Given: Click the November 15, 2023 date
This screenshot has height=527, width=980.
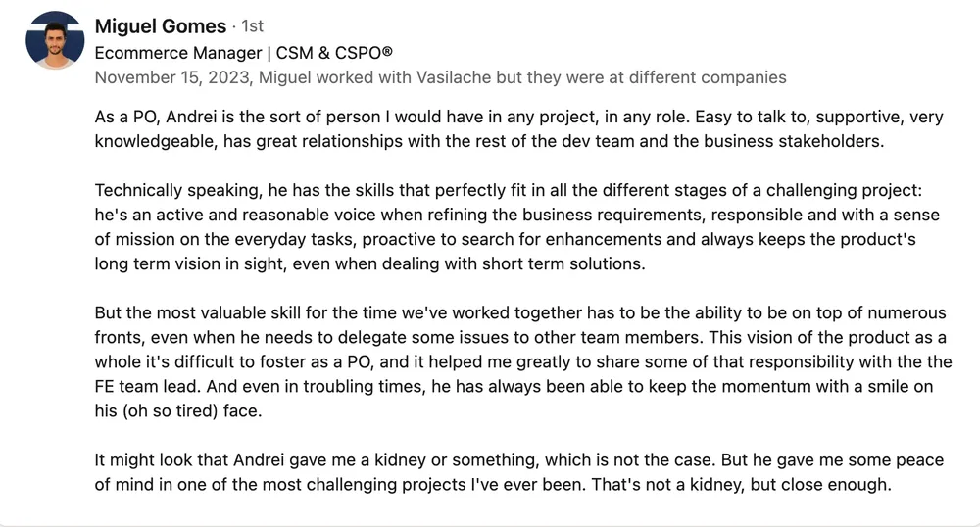Looking at the screenshot, I should (173, 77).
